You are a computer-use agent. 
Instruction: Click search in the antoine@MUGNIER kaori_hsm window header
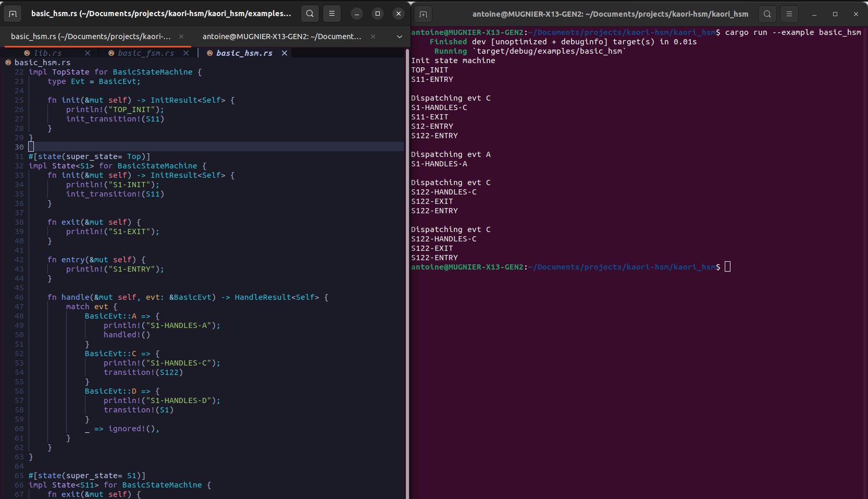point(767,14)
